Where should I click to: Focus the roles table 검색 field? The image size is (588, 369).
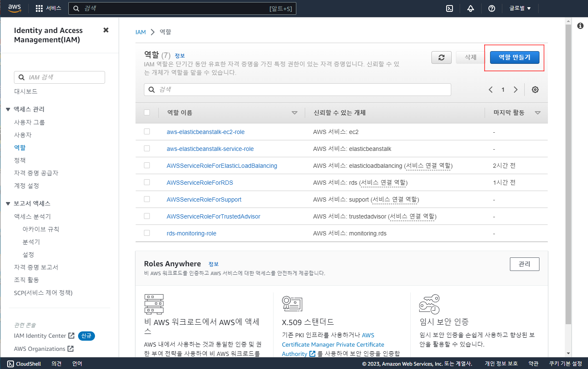[298, 90]
